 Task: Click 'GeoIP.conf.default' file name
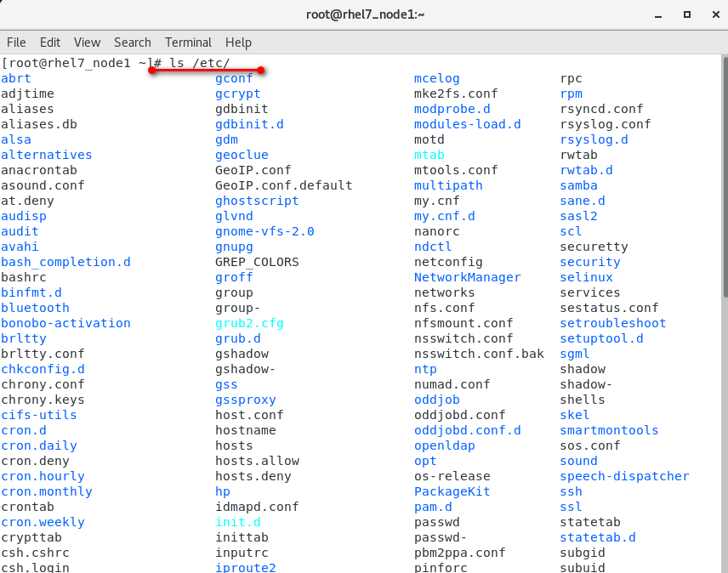pos(284,185)
